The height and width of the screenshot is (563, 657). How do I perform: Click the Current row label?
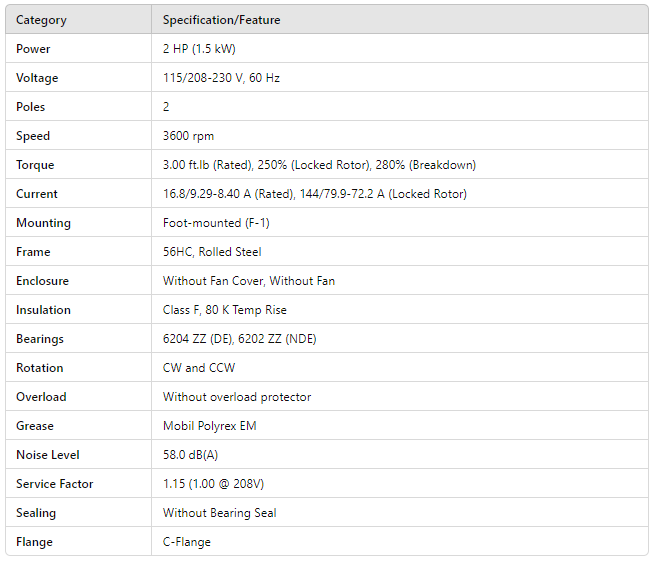coord(37,194)
